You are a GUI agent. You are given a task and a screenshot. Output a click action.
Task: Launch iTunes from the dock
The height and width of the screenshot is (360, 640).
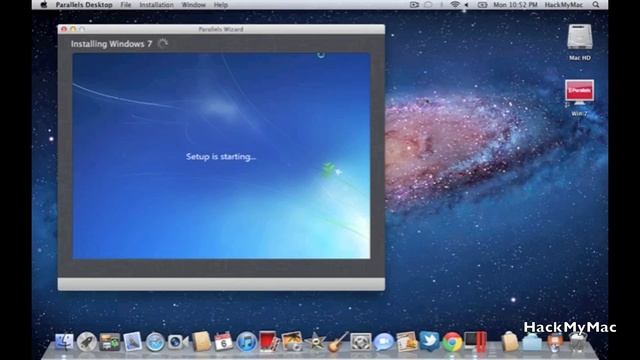[x=246, y=342]
